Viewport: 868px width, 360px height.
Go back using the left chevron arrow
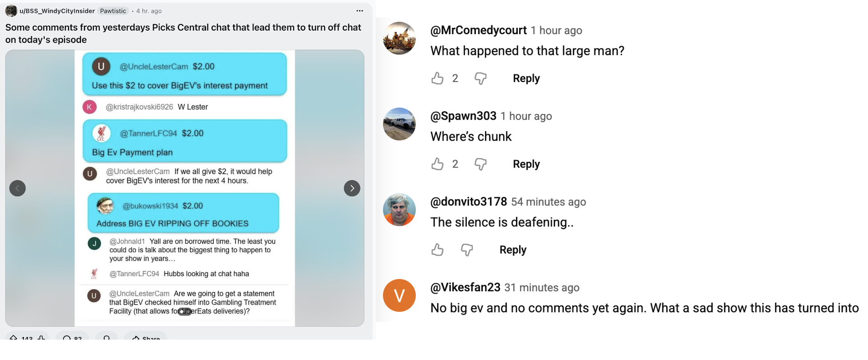click(18, 188)
